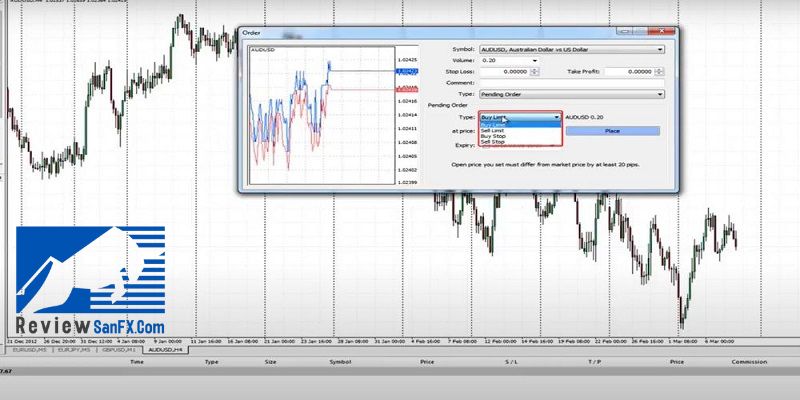Open the GBPUSD,H1 chart tab
800x400 pixels.
pyautogui.click(x=119, y=350)
